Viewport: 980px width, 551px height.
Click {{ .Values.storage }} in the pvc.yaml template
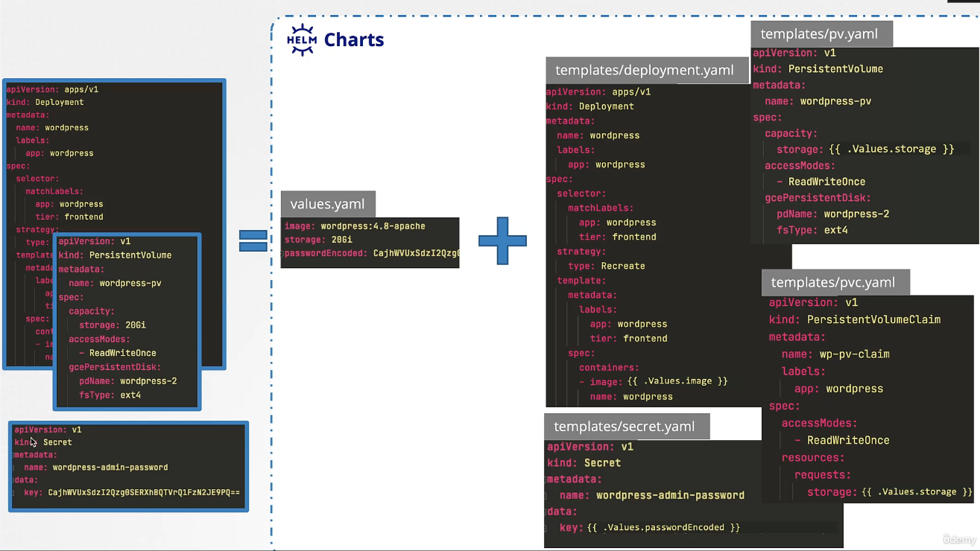917,491
